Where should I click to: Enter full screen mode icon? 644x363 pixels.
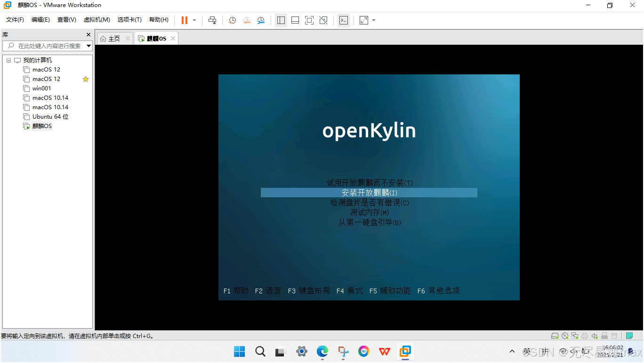pos(309,20)
